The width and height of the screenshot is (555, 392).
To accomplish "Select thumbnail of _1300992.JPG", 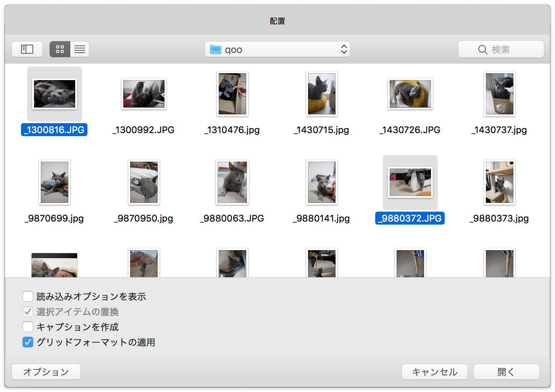I will click(144, 94).
